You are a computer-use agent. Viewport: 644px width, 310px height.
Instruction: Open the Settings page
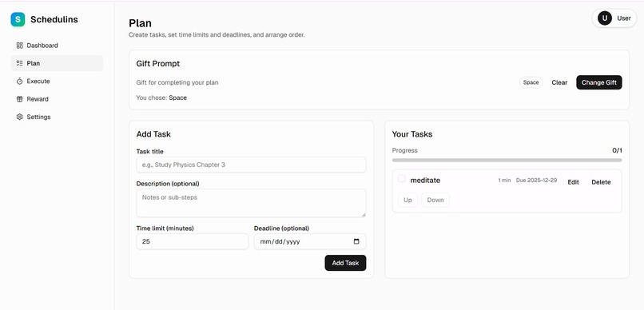pyautogui.click(x=57, y=117)
